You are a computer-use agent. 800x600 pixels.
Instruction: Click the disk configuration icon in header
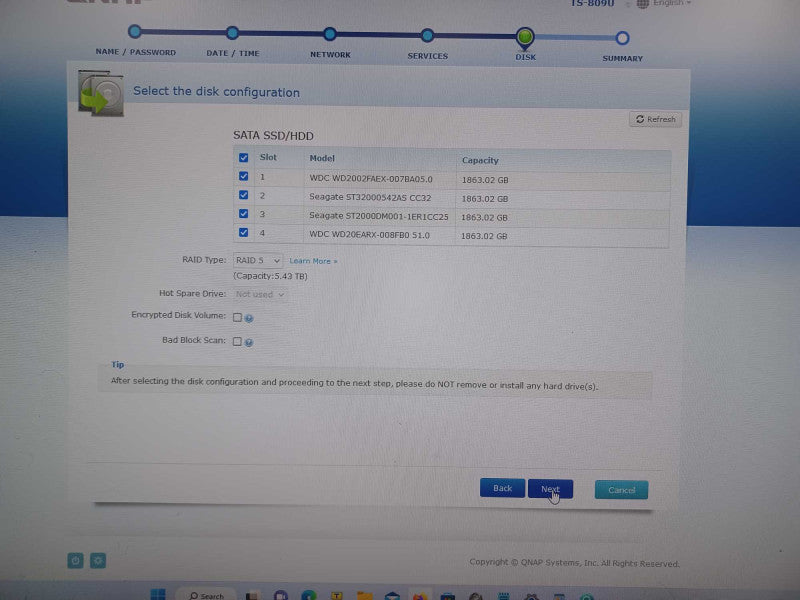tap(101, 93)
